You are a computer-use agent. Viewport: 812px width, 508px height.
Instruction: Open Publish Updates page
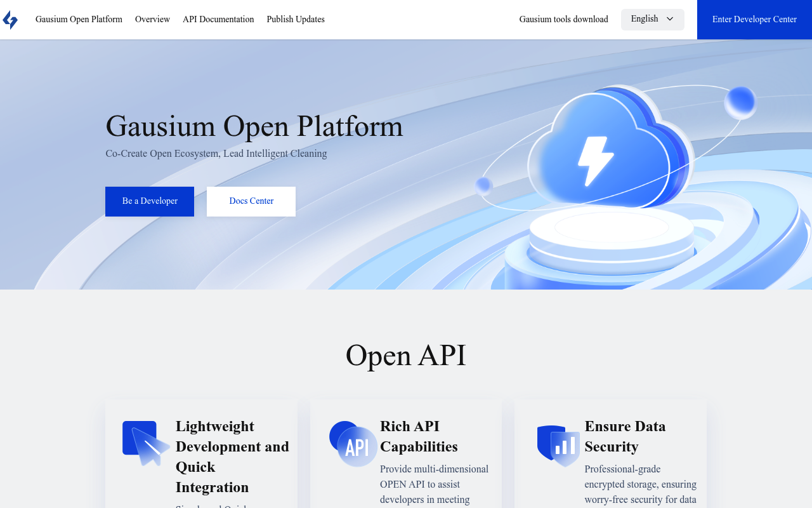tap(296, 19)
